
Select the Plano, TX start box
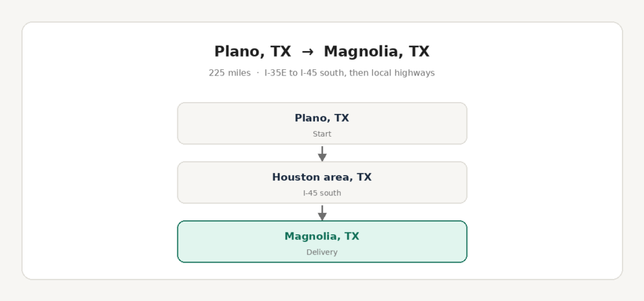(x=322, y=123)
